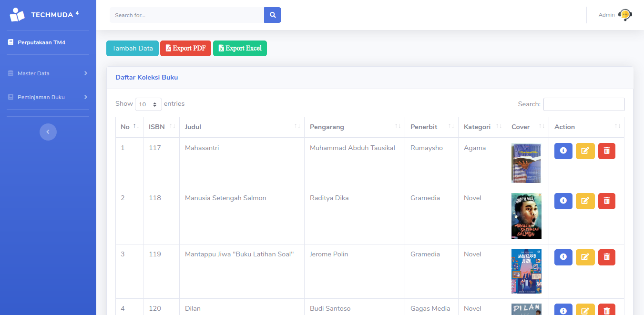Click the Mantappu Jiwa cover image

[526, 271]
